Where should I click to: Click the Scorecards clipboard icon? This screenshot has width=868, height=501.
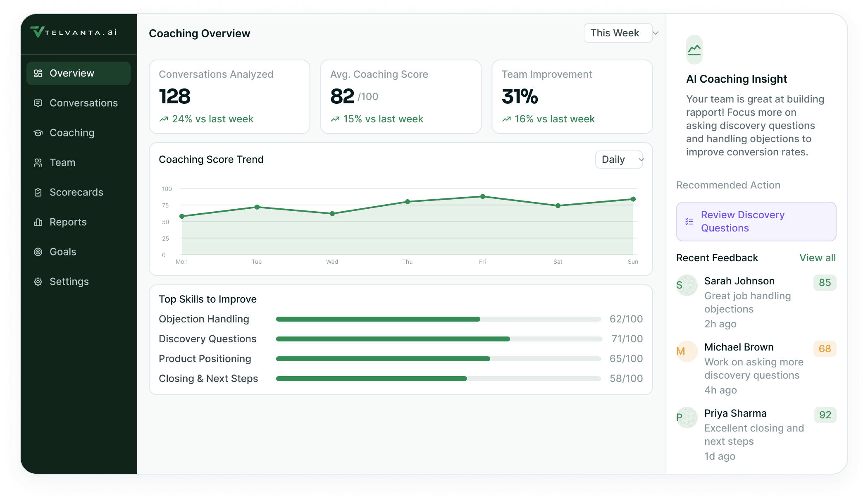tap(38, 192)
